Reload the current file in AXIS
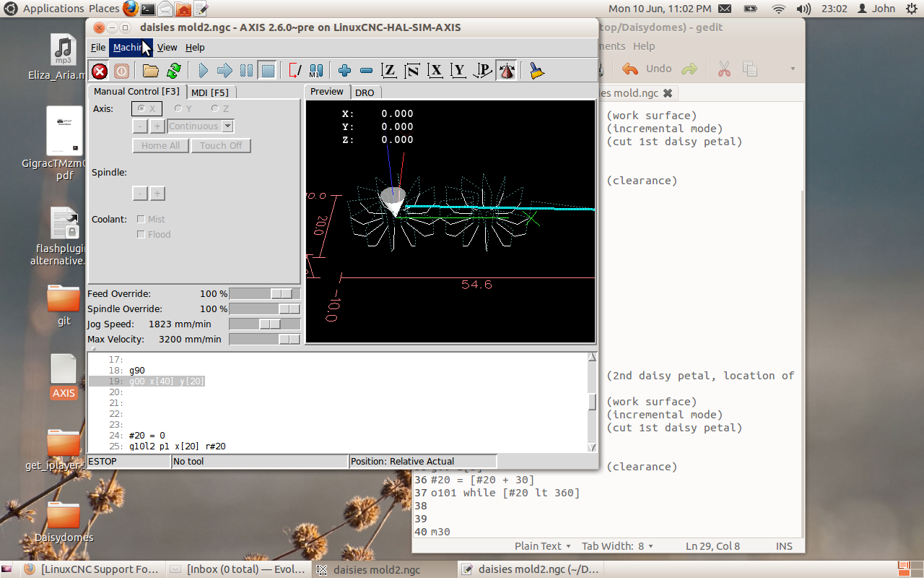 coord(173,71)
